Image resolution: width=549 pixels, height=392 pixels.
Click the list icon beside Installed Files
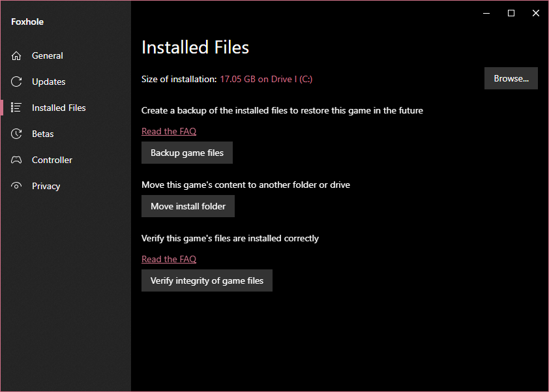17,108
